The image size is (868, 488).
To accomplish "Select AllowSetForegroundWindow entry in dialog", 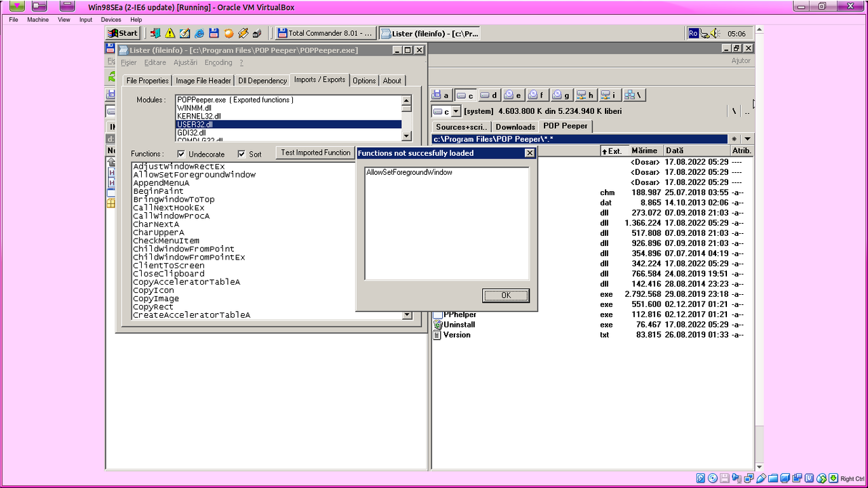I will click(x=409, y=172).
